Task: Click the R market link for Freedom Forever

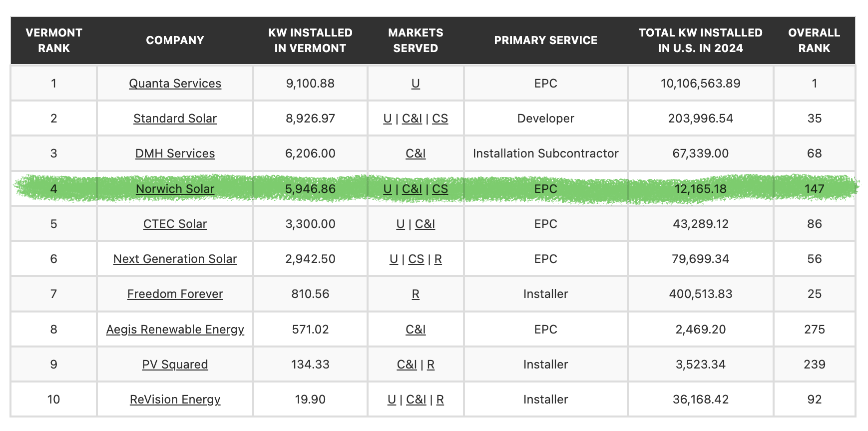Action: [x=416, y=294]
